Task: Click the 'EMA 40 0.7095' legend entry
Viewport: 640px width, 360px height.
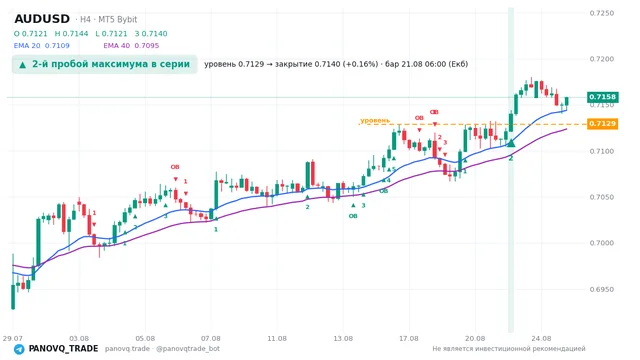Action: (131, 46)
